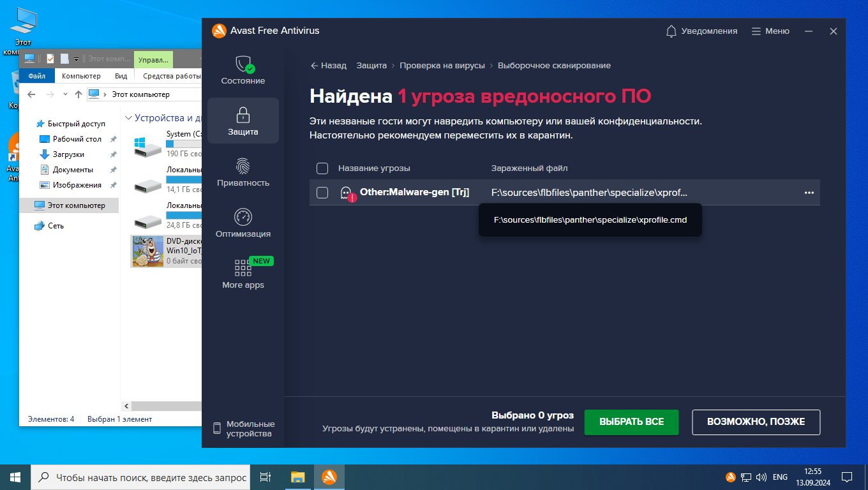This screenshot has width=868, height=490.
Task: Click the Explorer forward navigation arrow
Action: click(50, 94)
